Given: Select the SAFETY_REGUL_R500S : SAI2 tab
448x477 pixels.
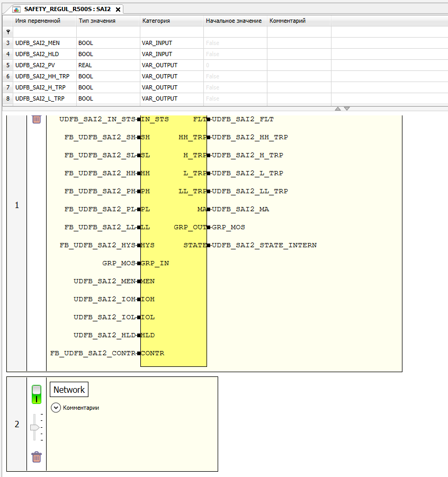Looking at the screenshot, I should [67, 10].
